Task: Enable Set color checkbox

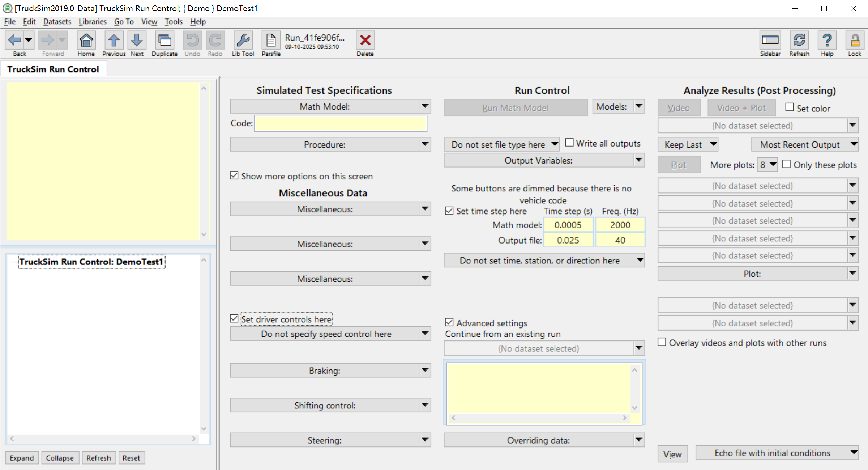Action: [x=790, y=107]
